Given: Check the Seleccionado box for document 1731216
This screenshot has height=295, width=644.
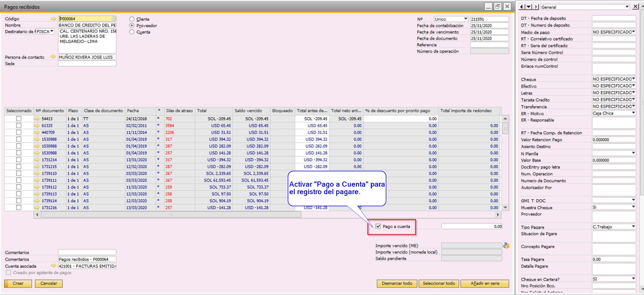Looking at the screenshot, I should click(19, 207).
